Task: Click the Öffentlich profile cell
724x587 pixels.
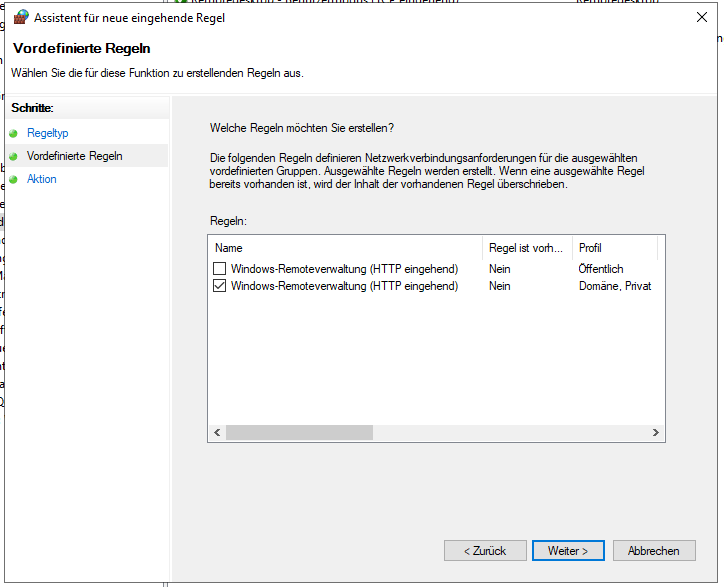Action: click(601, 269)
